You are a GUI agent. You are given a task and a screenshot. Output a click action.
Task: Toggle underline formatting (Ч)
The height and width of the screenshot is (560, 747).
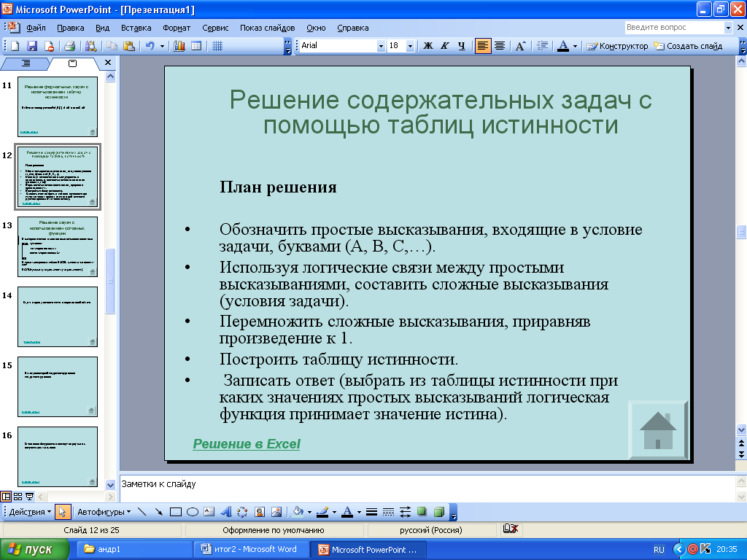pyautogui.click(x=461, y=46)
